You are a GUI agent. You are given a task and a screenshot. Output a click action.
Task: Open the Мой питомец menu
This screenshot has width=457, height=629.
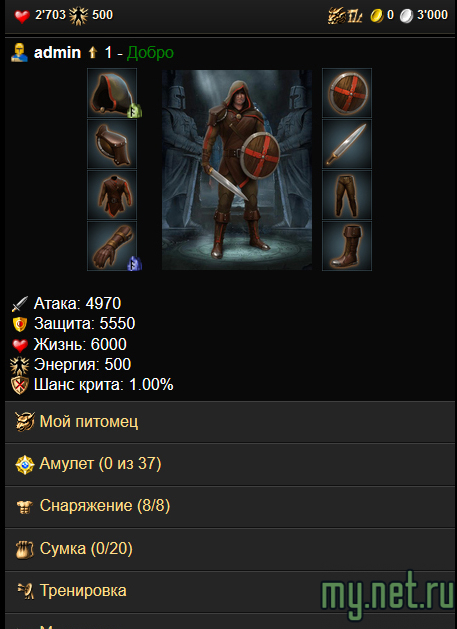point(228,422)
